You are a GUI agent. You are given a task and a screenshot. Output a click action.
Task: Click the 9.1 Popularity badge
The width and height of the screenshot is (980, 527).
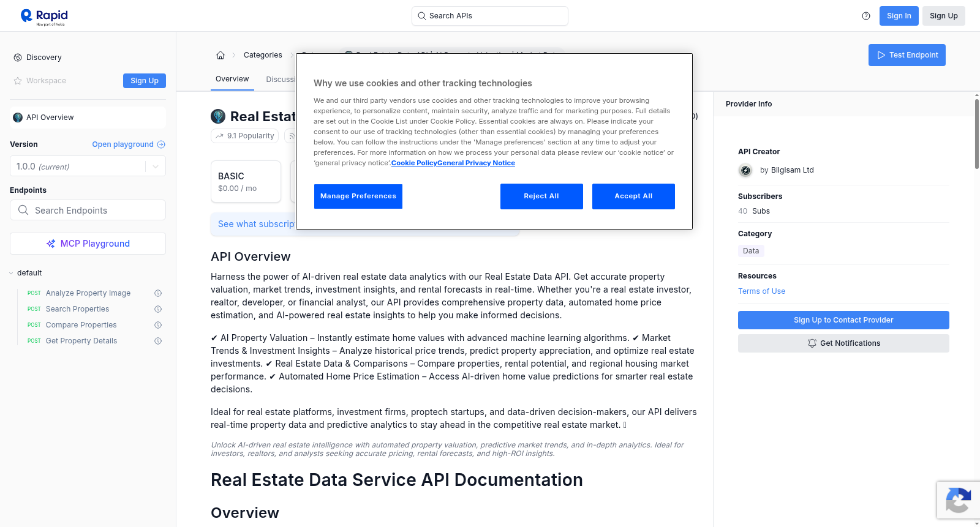pos(244,136)
